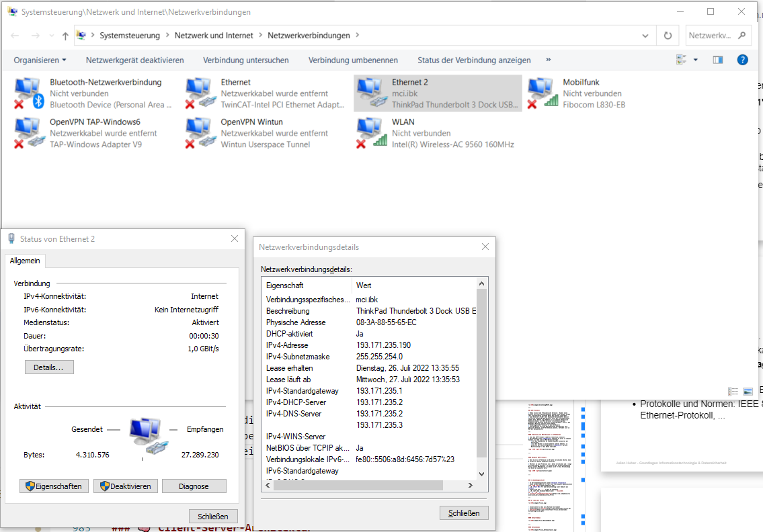This screenshot has height=532, width=763.
Task: Click the Eigenschaften button
Action: [54, 486]
